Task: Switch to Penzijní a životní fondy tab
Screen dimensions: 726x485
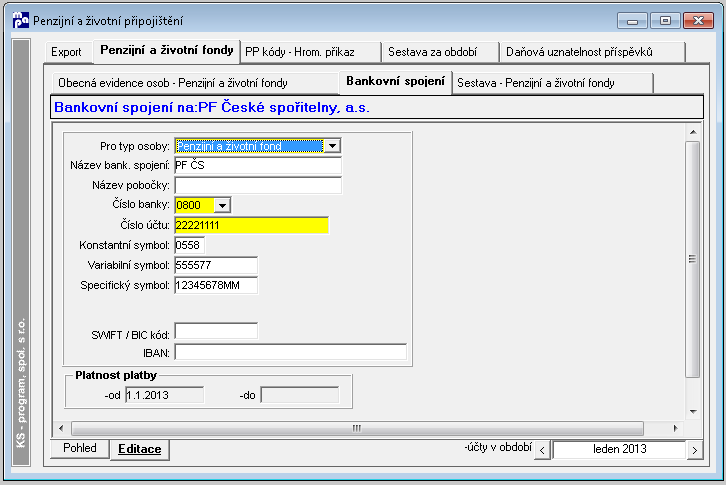Action: click(x=167, y=50)
